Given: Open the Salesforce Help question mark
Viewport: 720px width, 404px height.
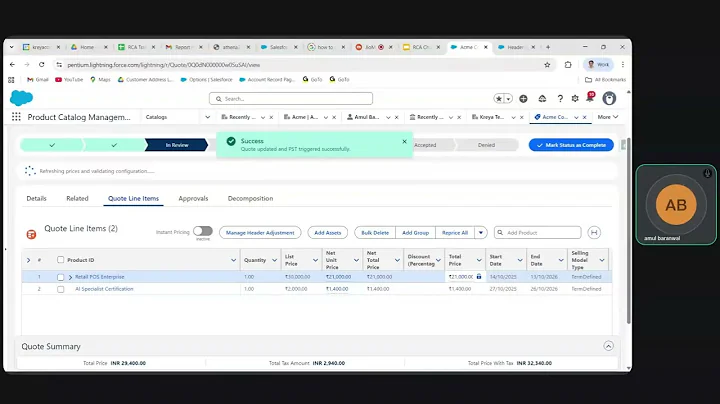Looking at the screenshot, I should click(560, 98).
